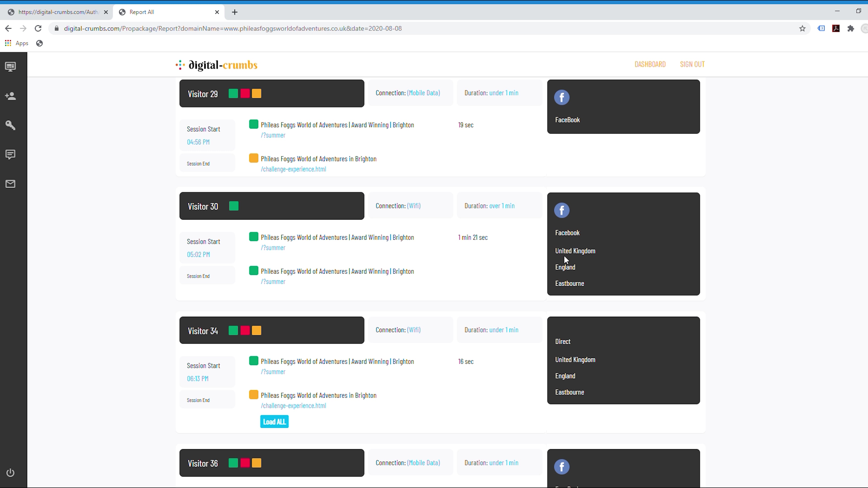Click the Facebook icon for Visitor 30

coord(562,211)
